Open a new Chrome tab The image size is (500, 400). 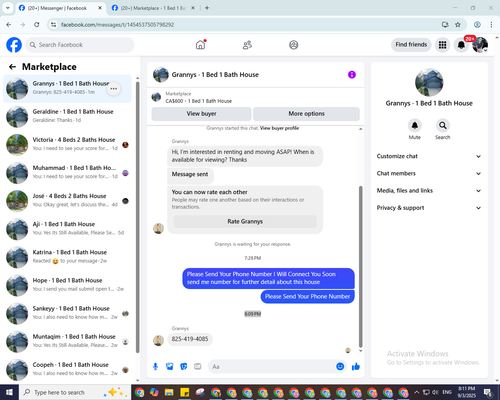tap(207, 8)
